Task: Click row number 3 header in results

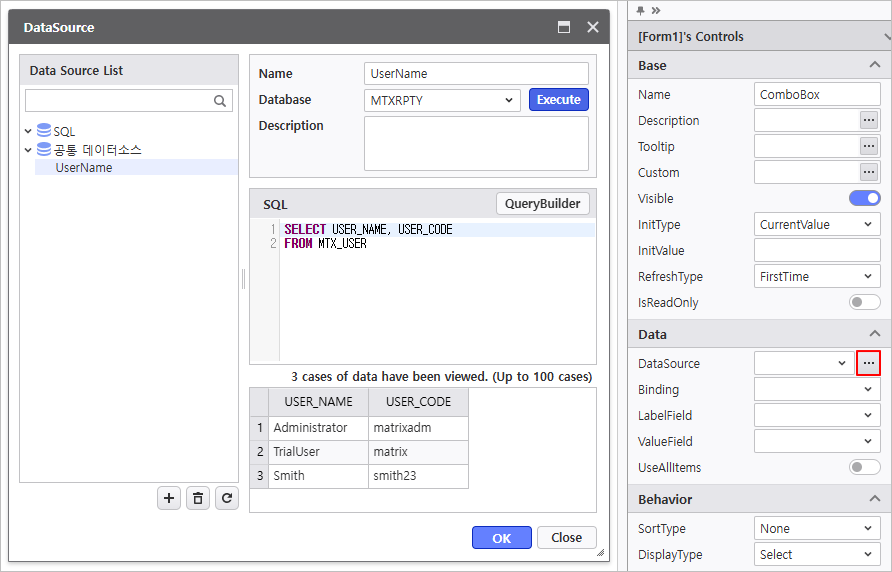Action: (259, 476)
